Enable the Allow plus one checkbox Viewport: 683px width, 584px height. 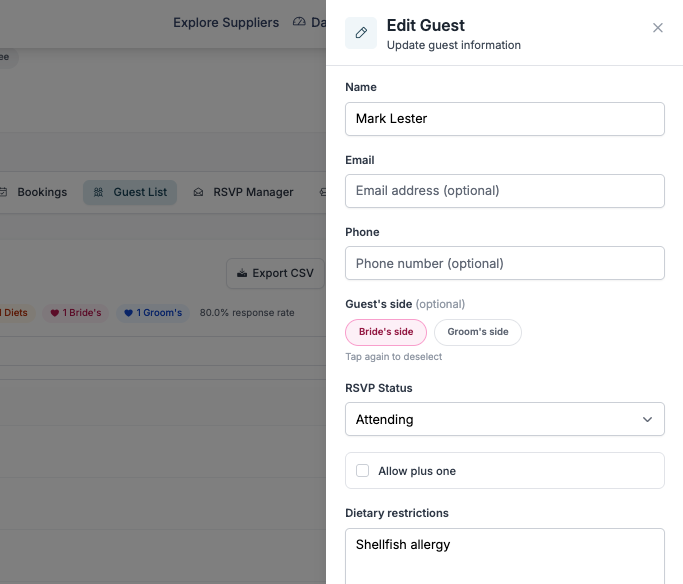[x=363, y=471]
